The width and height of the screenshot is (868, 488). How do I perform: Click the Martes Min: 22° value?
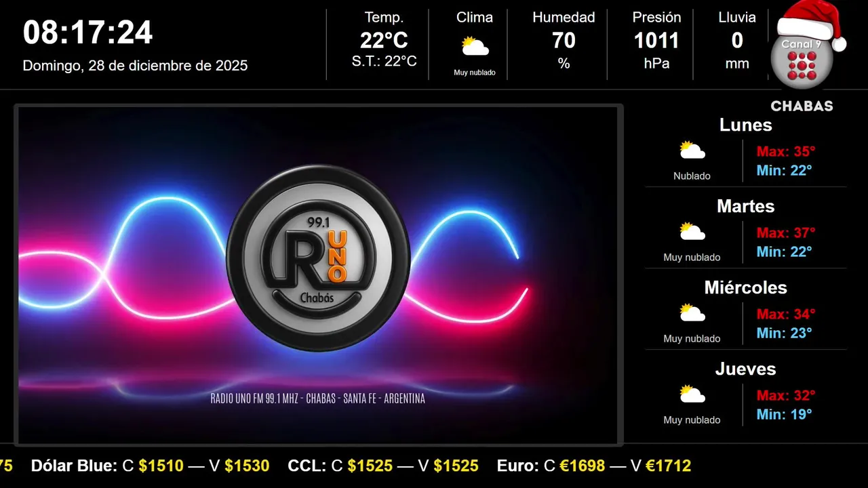[784, 251]
